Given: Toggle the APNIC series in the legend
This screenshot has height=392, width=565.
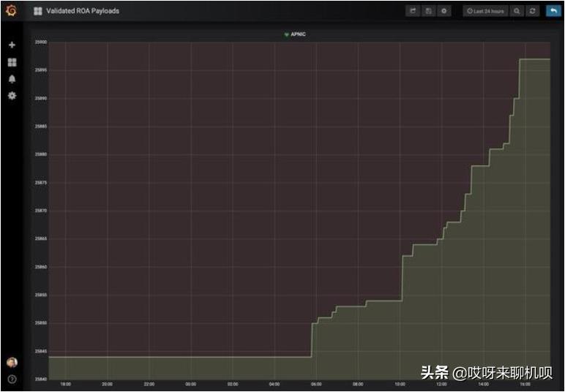Looking at the screenshot, I should point(298,34).
